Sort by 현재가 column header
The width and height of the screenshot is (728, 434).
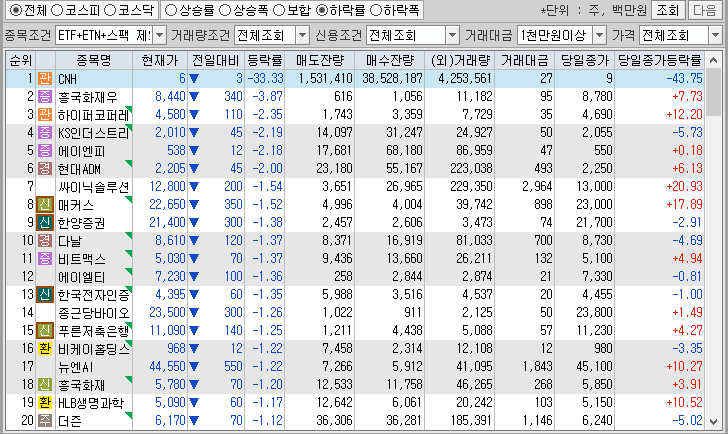point(160,60)
